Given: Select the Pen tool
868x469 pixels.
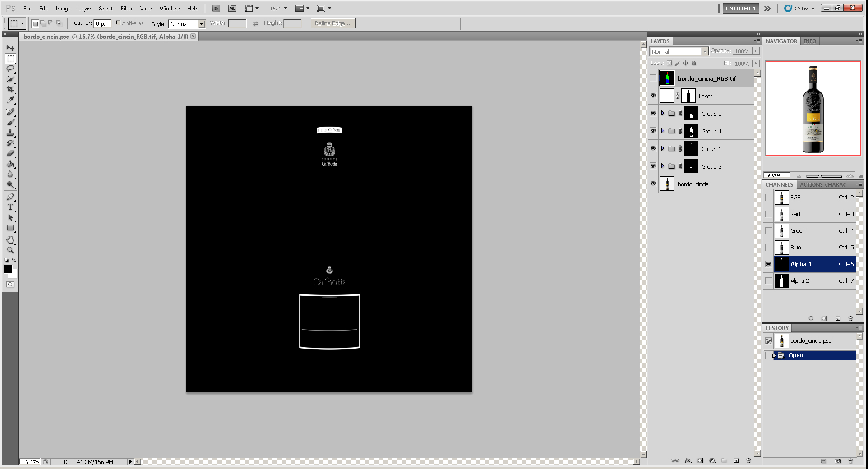Looking at the screenshot, I should 10,197.
